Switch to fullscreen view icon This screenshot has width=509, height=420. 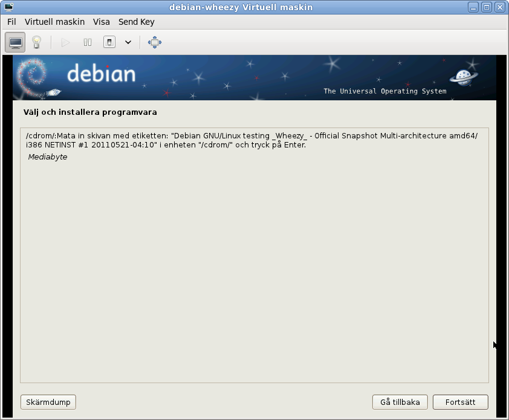[x=155, y=42]
